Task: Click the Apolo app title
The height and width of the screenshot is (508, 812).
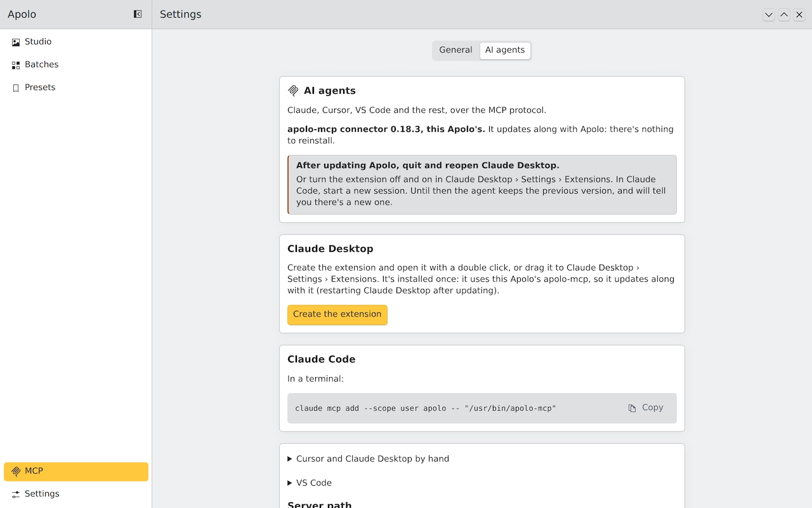Action: pyautogui.click(x=22, y=14)
